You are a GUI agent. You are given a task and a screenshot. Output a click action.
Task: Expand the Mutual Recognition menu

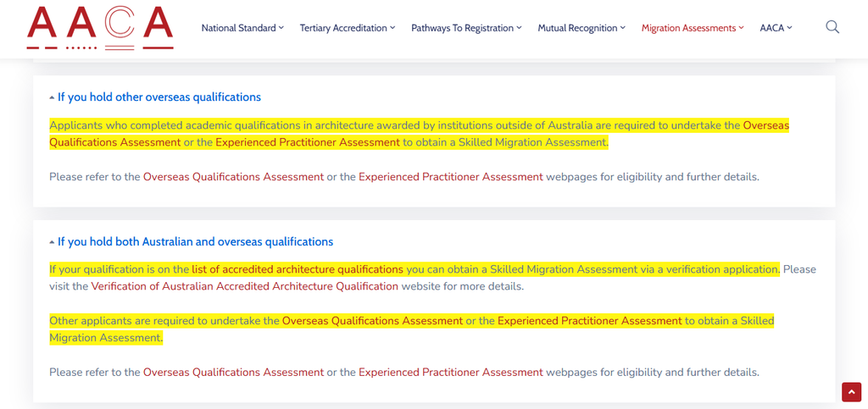581,28
